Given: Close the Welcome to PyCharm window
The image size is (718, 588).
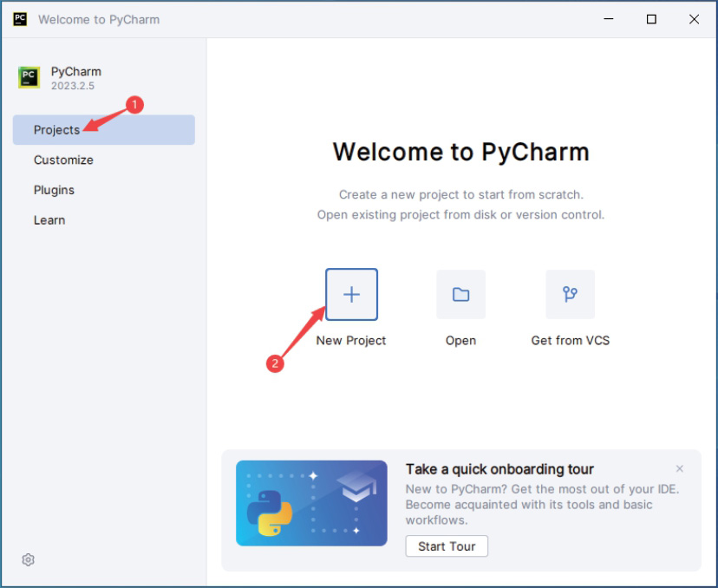Looking at the screenshot, I should (695, 19).
